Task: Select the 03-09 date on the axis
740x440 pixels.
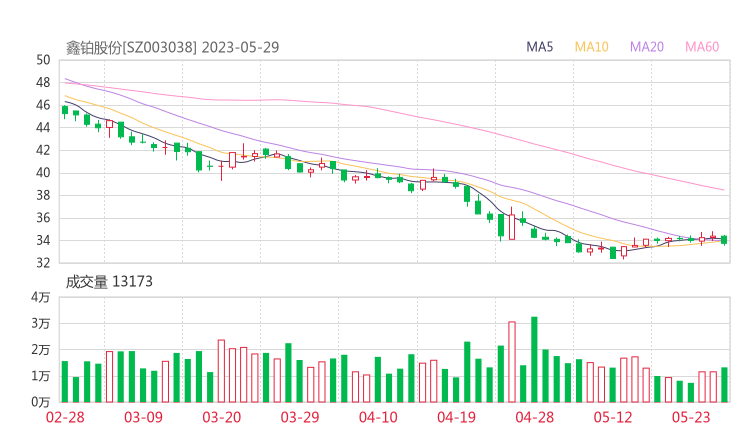Action: [x=143, y=418]
